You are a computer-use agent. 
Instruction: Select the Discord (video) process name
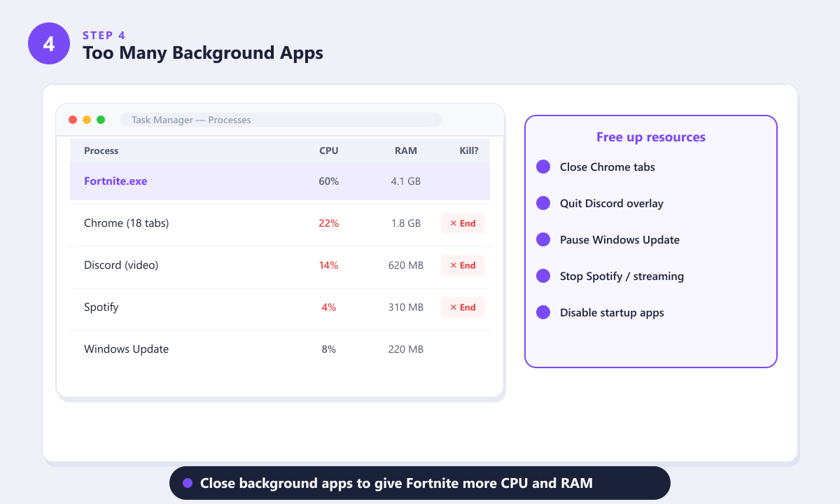[121, 265]
